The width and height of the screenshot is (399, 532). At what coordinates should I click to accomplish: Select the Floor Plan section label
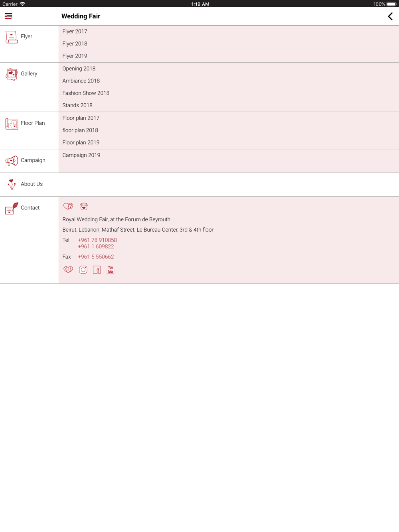[x=33, y=123]
